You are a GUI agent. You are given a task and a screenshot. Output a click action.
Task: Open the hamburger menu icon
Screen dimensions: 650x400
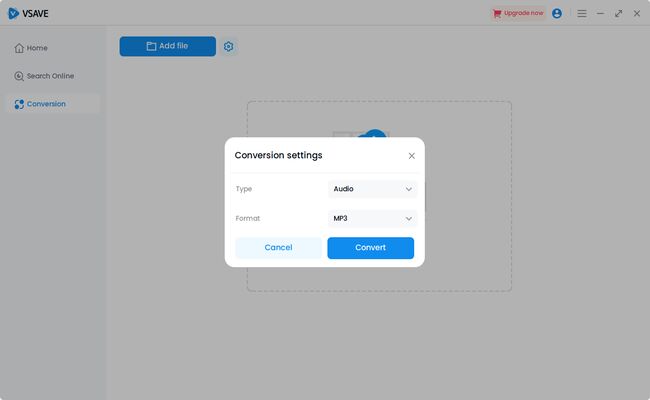[582, 14]
